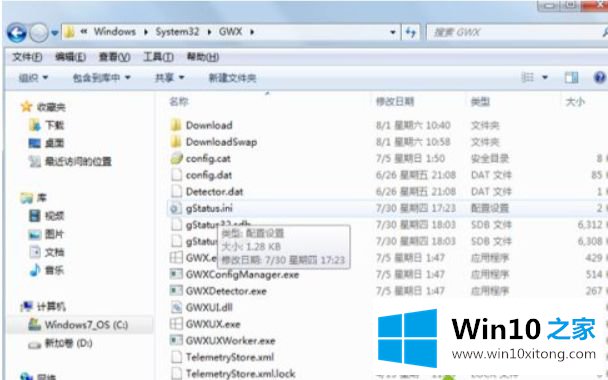Select 桌面 in the navigation pane
The image size is (608, 380).
click(x=55, y=143)
